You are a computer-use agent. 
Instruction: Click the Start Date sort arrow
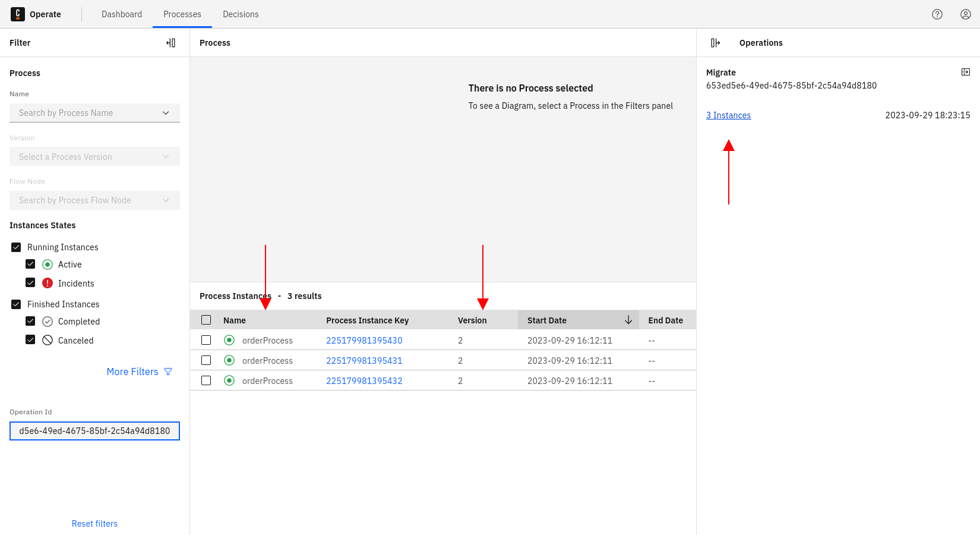(x=628, y=320)
